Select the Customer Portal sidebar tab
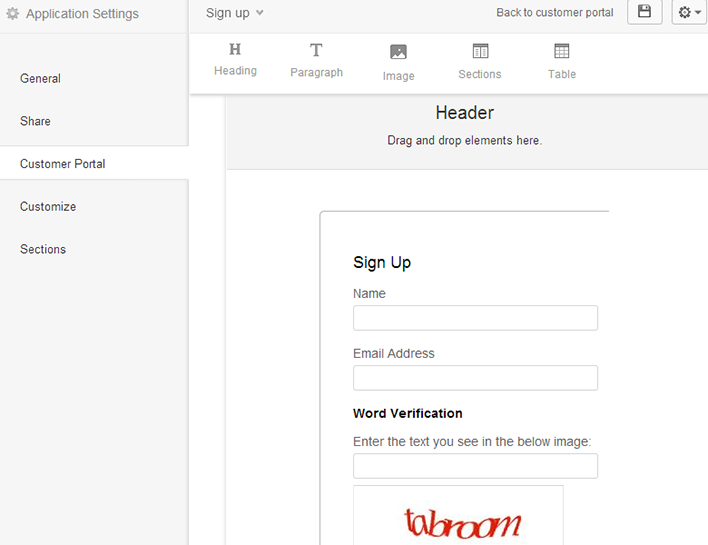This screenshot has height=545, width=708. [62, 164]
